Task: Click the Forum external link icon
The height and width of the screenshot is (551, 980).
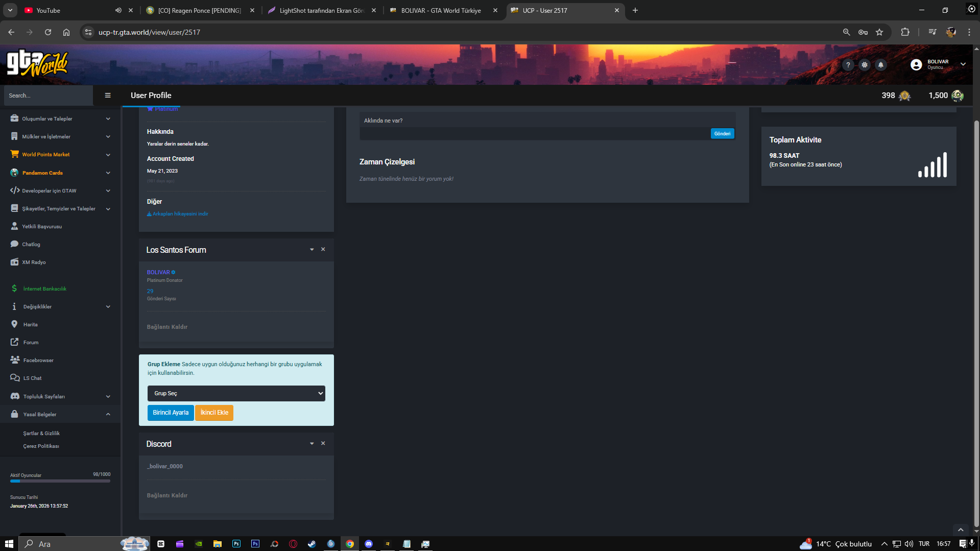Action: [x=14, y=342]
